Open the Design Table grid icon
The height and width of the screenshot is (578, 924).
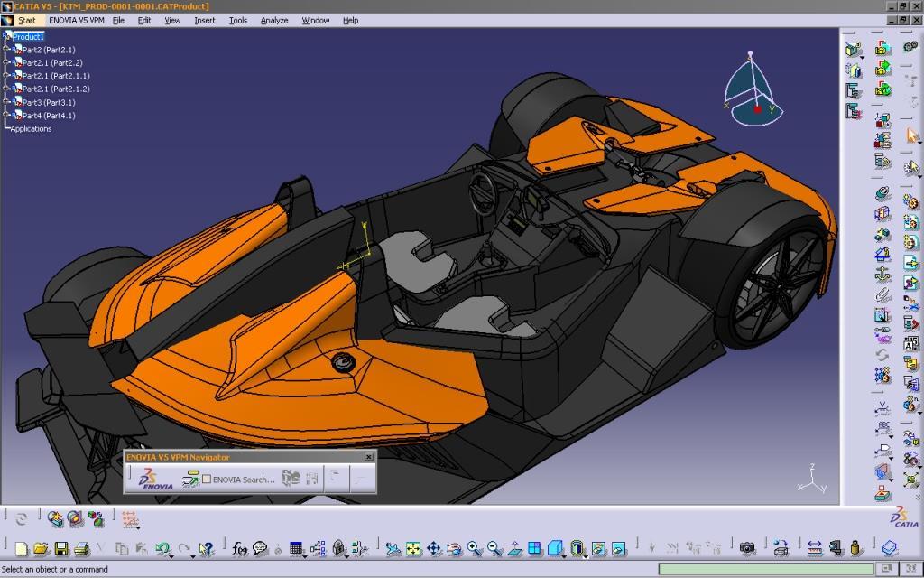(x=296, y=549)
